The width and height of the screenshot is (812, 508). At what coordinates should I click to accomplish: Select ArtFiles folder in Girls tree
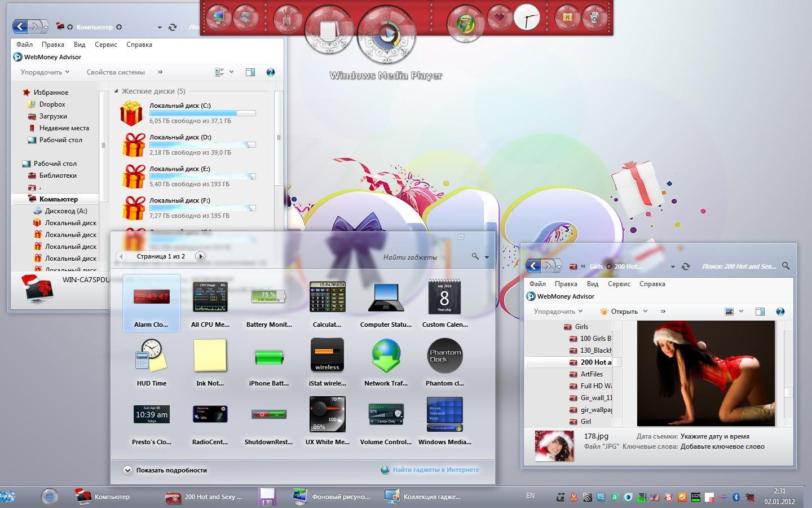click(592, 374)
